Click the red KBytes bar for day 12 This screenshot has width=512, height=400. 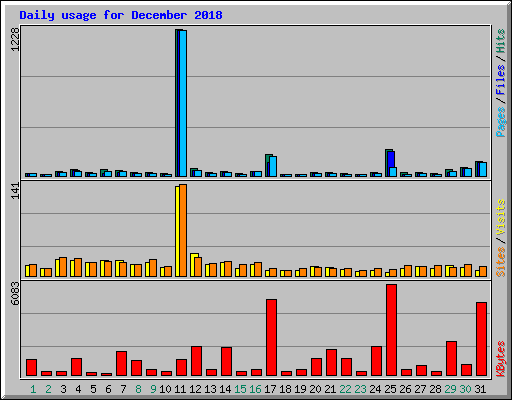pyautogui.click(x=197, y=361)
